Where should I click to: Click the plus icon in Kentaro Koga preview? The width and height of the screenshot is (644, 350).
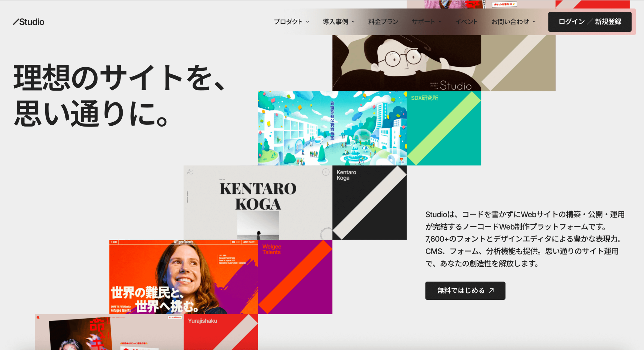click(326, 172)
